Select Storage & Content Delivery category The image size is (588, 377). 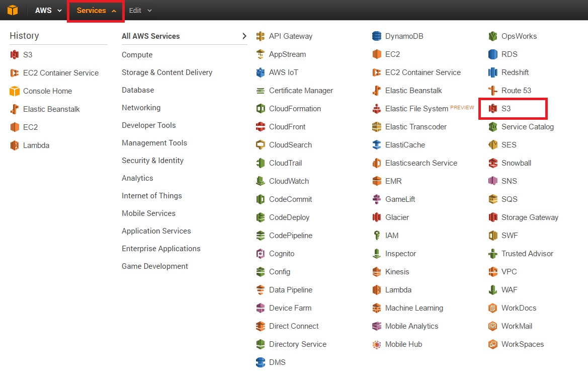(x=167, y=72)
